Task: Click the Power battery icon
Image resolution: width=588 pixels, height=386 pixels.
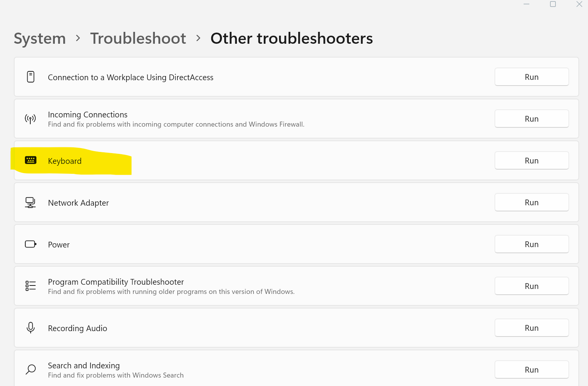Action: pos(31,244)
